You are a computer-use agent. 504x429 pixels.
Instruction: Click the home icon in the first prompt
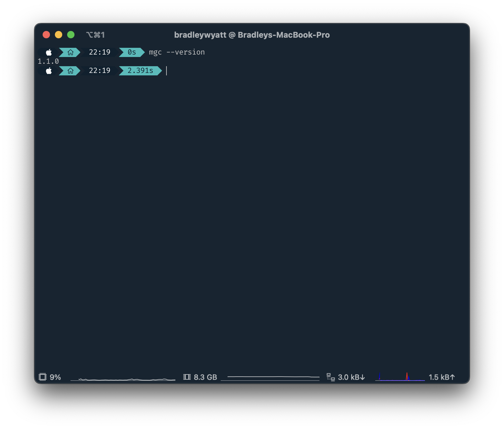[x=71, y=52]
